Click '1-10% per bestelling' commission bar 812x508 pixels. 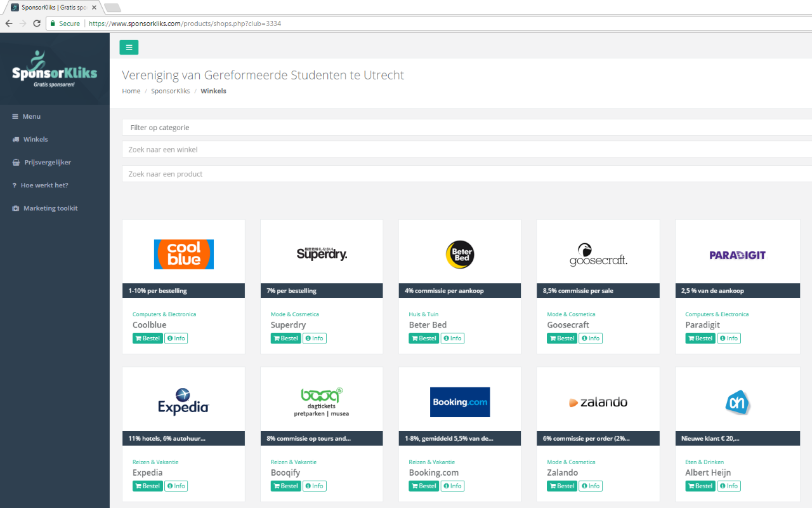click(184, 290)
